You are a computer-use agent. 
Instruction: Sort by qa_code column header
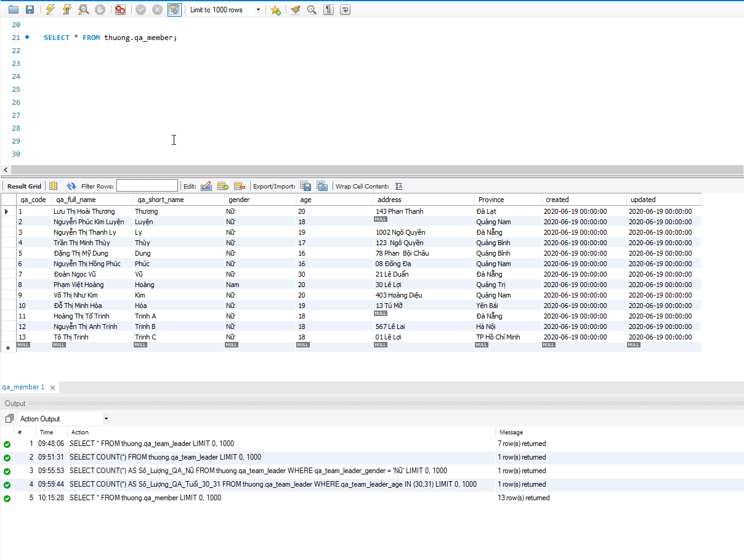(33, 200)
